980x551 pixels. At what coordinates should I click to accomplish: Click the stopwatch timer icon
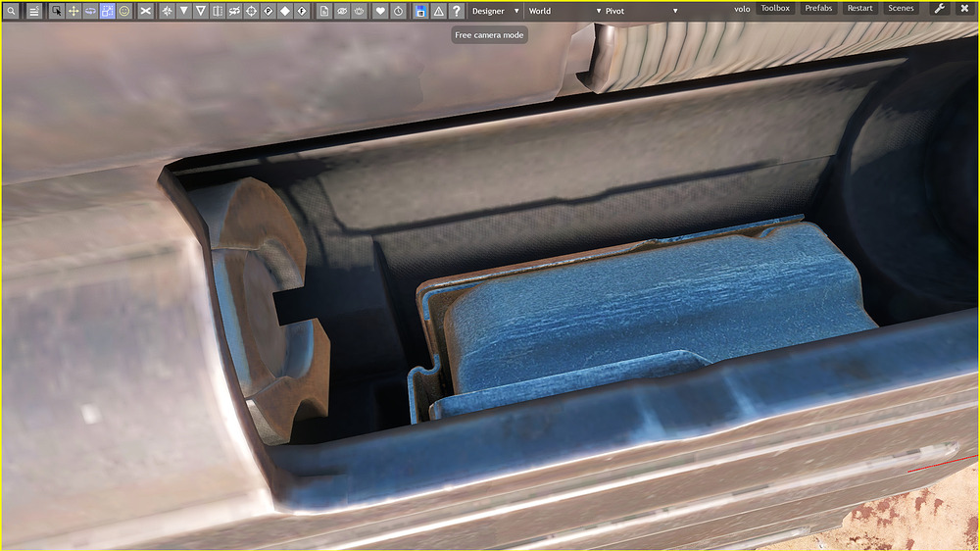(x=398, y=11)
